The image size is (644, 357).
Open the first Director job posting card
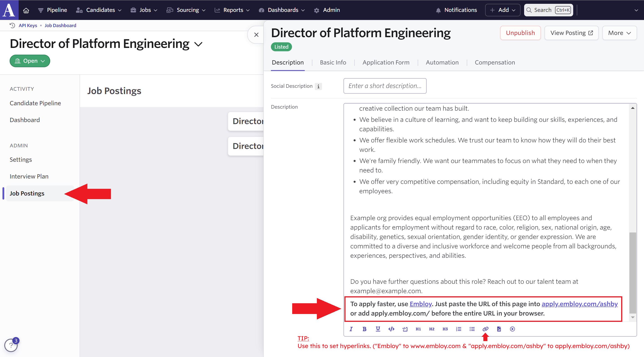click(246, 121)
